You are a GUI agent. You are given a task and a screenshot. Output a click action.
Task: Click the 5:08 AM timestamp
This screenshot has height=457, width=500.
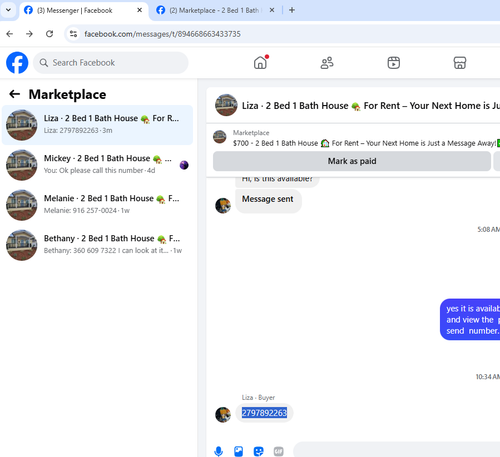488,229
